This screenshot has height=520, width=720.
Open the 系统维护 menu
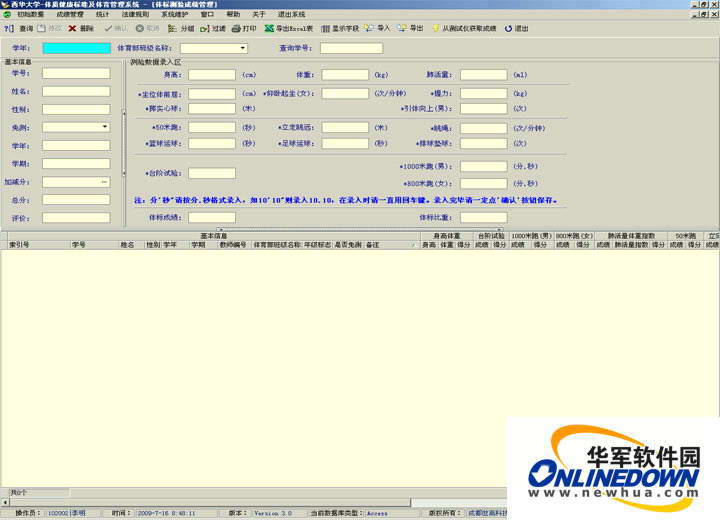tap(174, 14)
